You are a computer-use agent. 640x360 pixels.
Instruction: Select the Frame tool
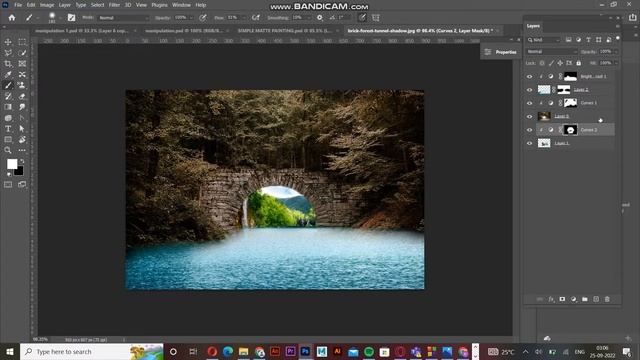pyautogui.click(x=22, y=64)
